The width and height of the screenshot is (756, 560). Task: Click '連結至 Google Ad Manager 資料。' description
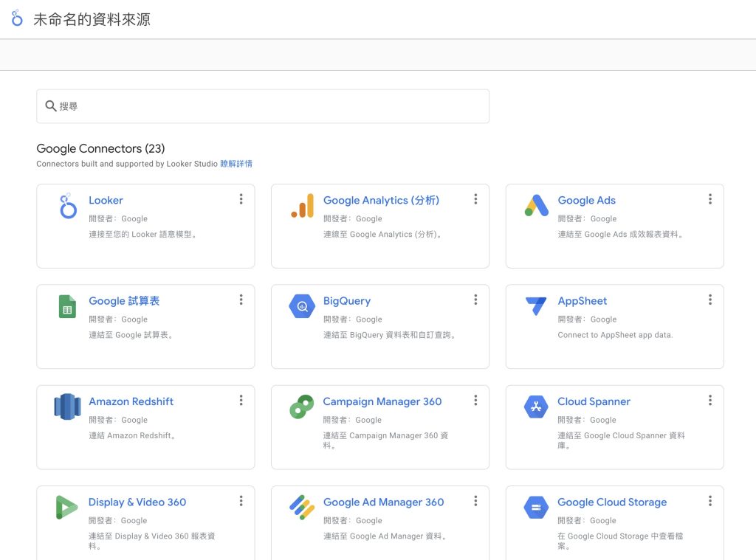(x=385, y=536)
